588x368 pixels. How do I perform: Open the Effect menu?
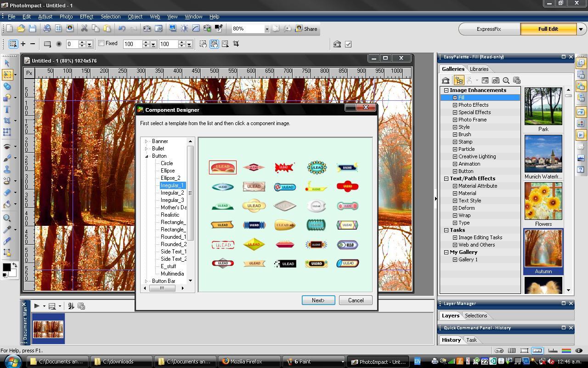point(86,17)
